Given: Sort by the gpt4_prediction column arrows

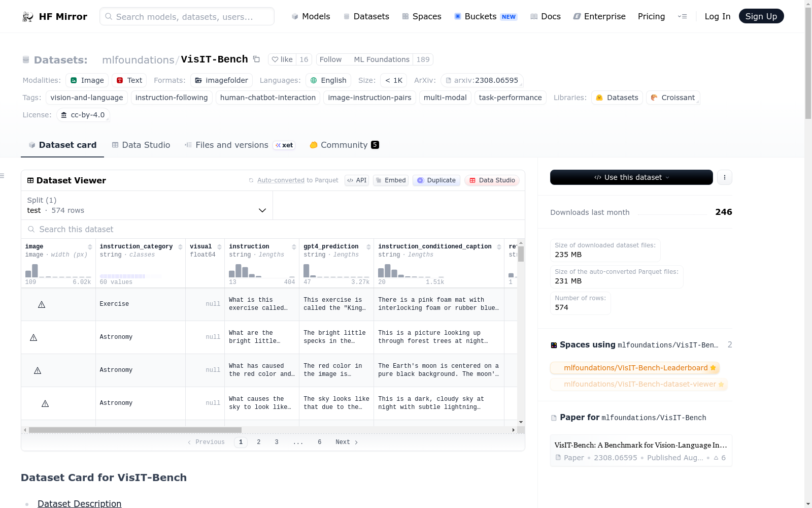Looking at the screenshot, I should click(x=368, y=247).
